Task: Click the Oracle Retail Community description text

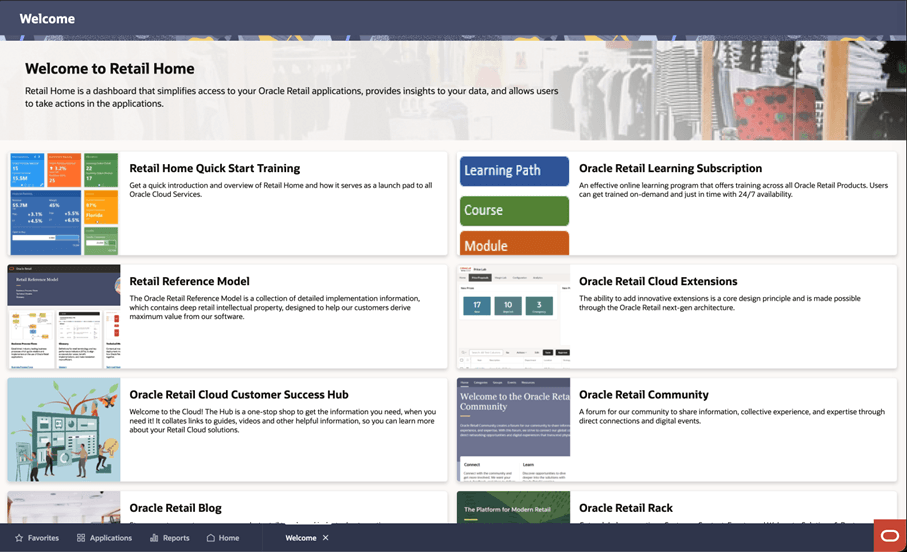Action: (x=732, y=417)
